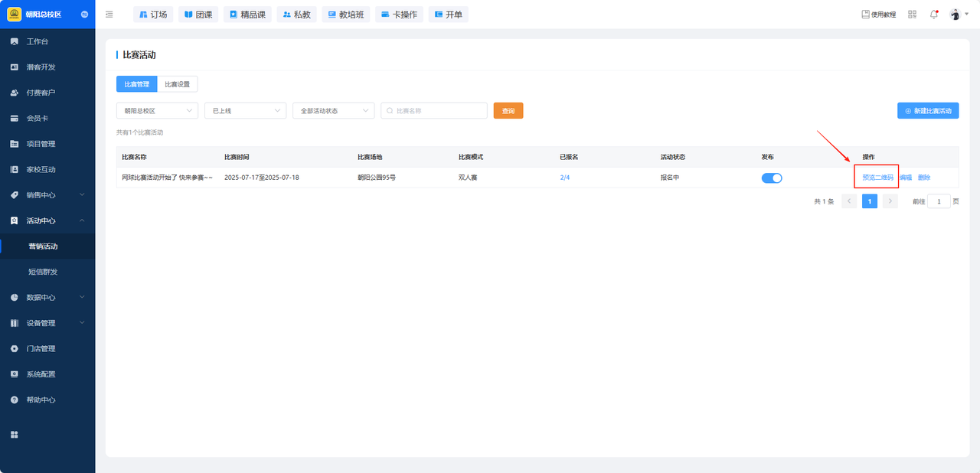Open the user avatar menu
The width and height of the screenshot is (980, 473).
click(x=955, y=15)
